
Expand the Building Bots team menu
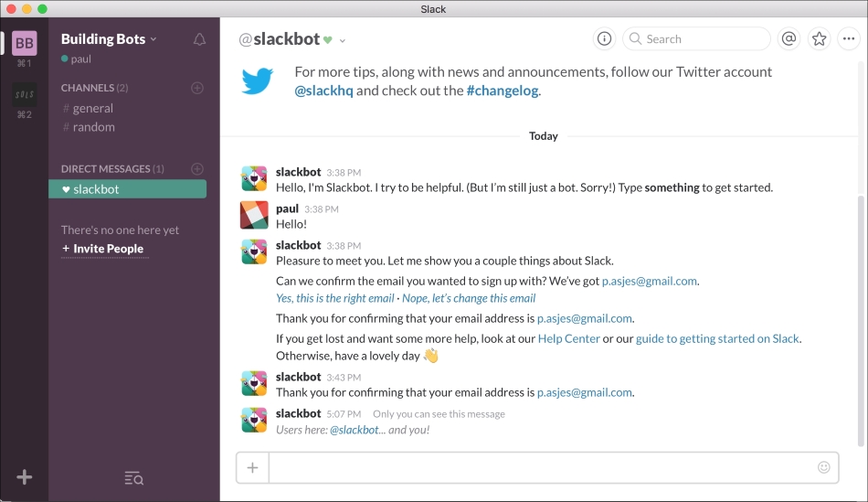(109, 38)
